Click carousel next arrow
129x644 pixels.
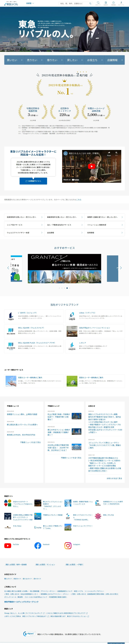[121, 268]
